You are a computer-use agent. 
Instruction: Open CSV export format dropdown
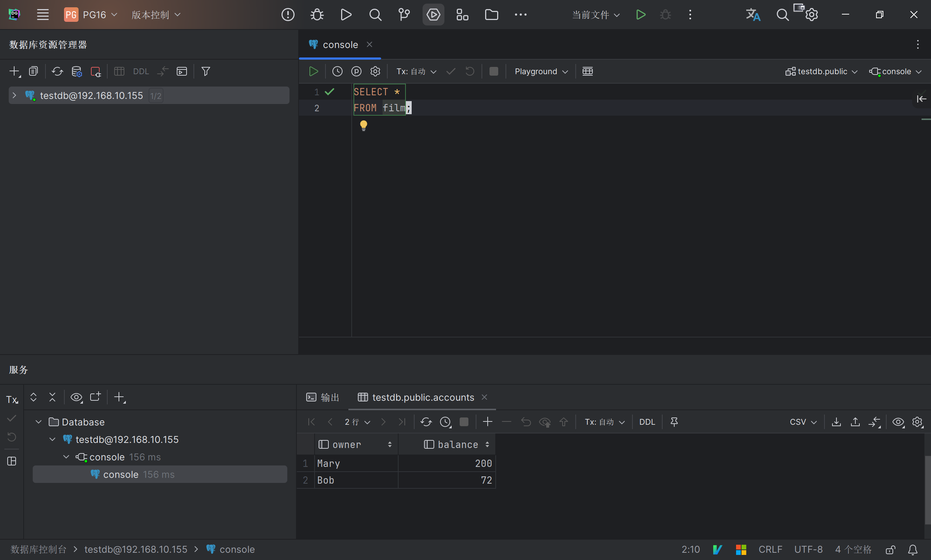[803, 421]
